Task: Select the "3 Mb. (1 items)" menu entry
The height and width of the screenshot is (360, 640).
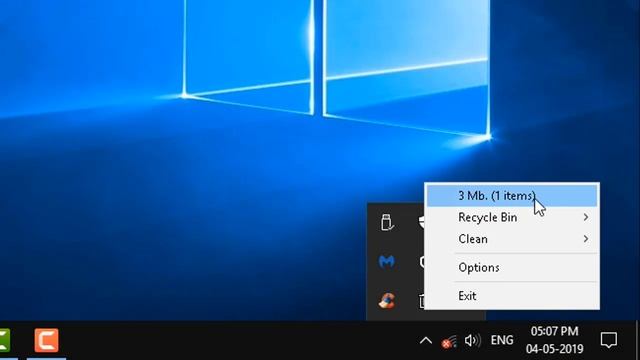Action: (x=512, y=196)
